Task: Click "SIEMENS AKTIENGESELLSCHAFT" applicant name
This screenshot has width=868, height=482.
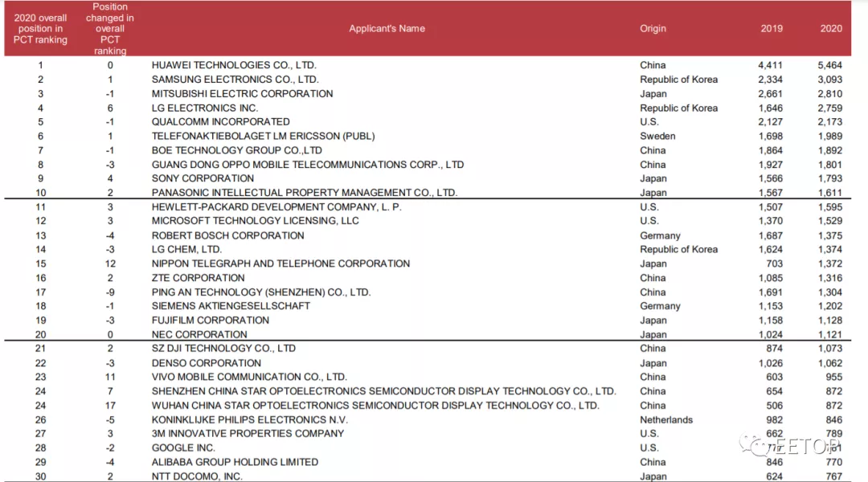Action: tap(231, 306)
